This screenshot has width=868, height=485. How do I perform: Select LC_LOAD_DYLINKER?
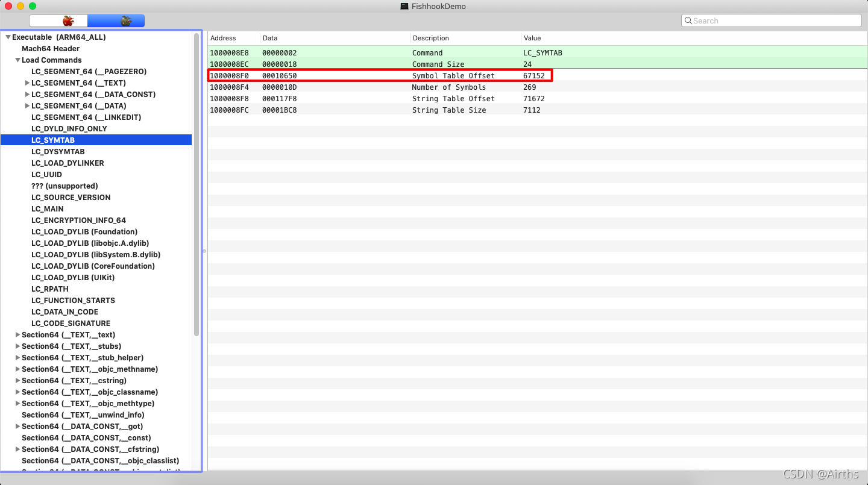[x=68, y=163]
